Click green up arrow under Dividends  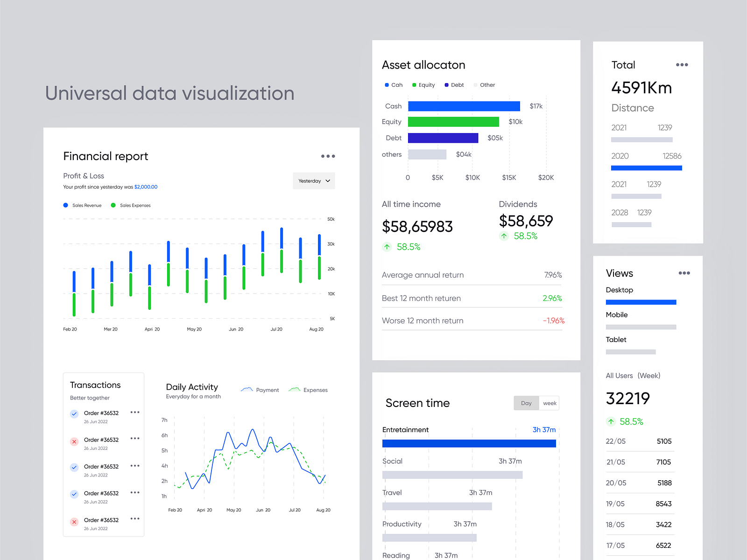pyautogui.click(x=504, y=236)
